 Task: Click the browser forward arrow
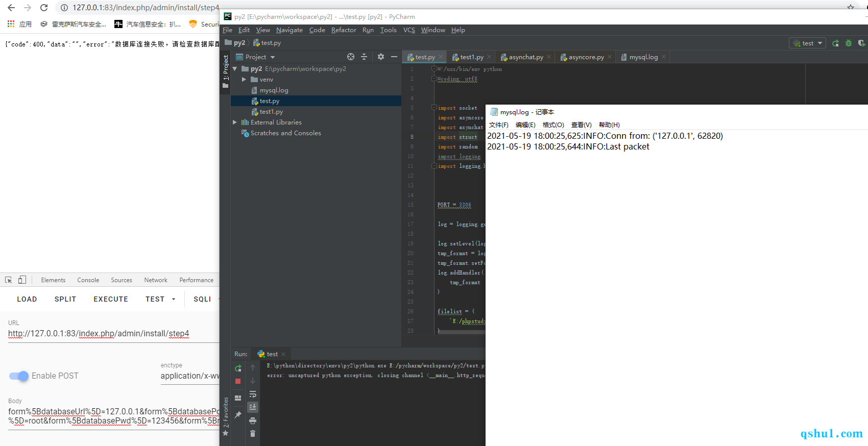pyautogui.click(x=28, y=8)
